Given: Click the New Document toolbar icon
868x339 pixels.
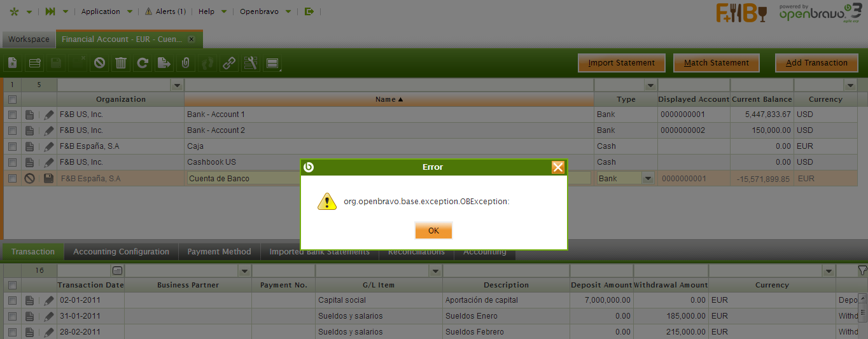Looking at the screenshot, I should 12,63.
